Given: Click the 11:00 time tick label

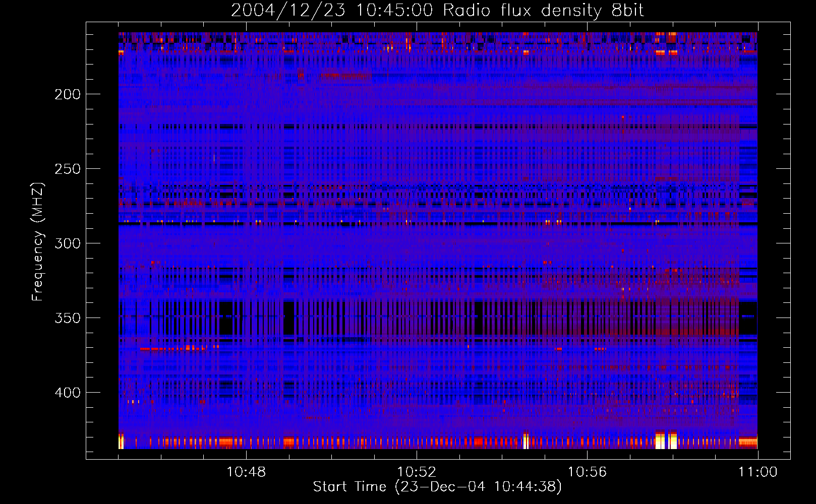Looking at the screenshot, I should (x=757, y=472).
